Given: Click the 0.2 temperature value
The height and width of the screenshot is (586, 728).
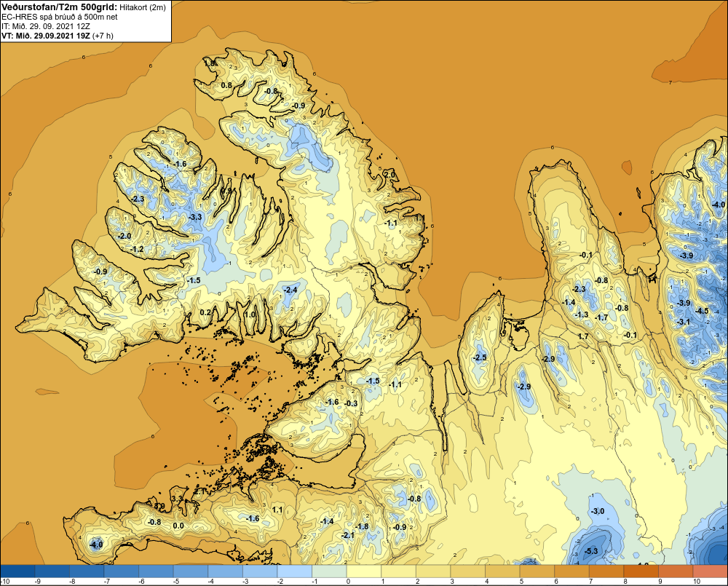Looking at the screenshot, I should pyautogui.click(x=205, y=312).
